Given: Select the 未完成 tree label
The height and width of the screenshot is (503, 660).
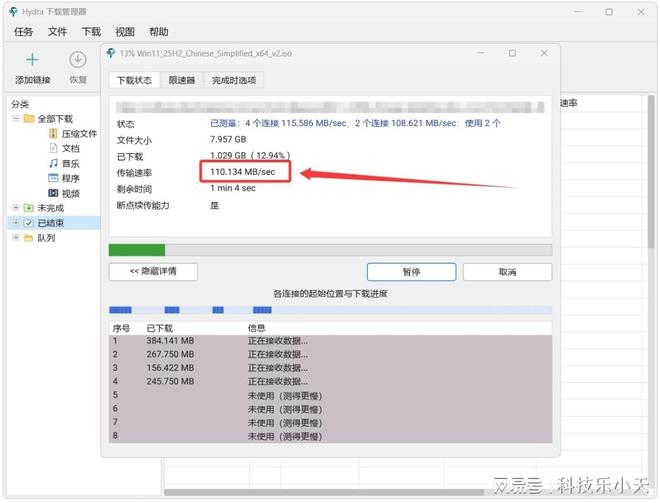Looking at the screenshot, I should click(51, 208).
